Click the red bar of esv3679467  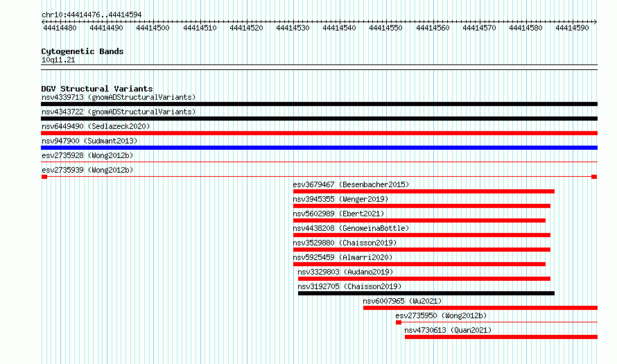coord(424,191)
